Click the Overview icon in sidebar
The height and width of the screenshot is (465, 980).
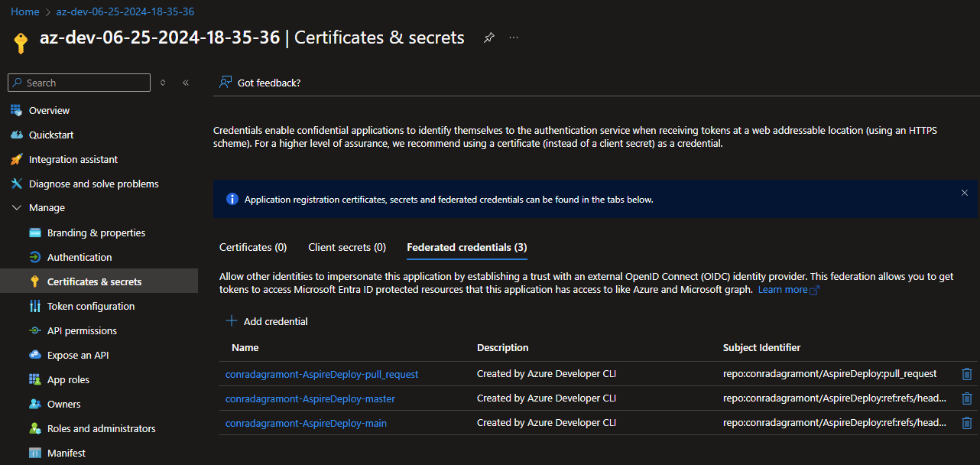(x=16, y=111)
